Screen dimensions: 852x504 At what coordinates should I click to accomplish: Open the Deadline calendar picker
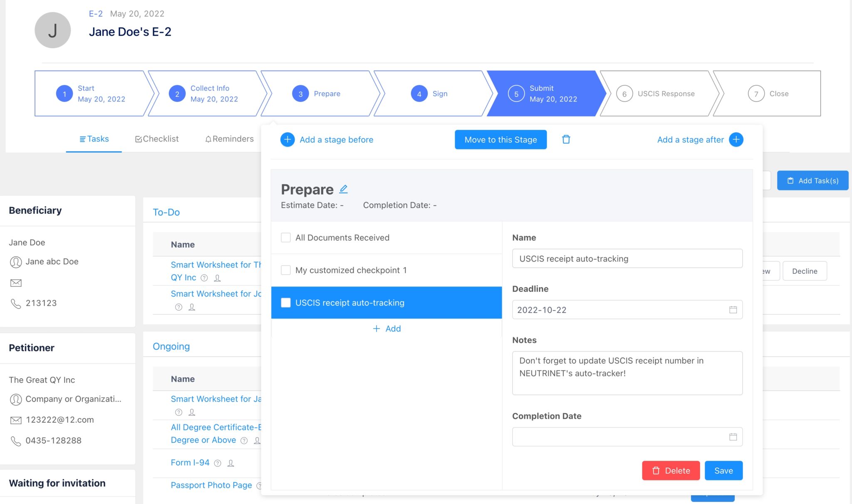(x=733, y=310)
